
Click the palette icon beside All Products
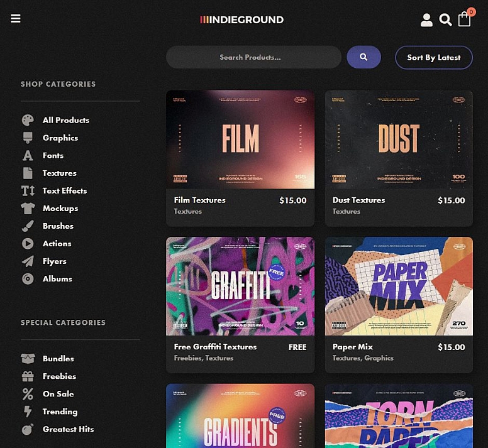28,120
